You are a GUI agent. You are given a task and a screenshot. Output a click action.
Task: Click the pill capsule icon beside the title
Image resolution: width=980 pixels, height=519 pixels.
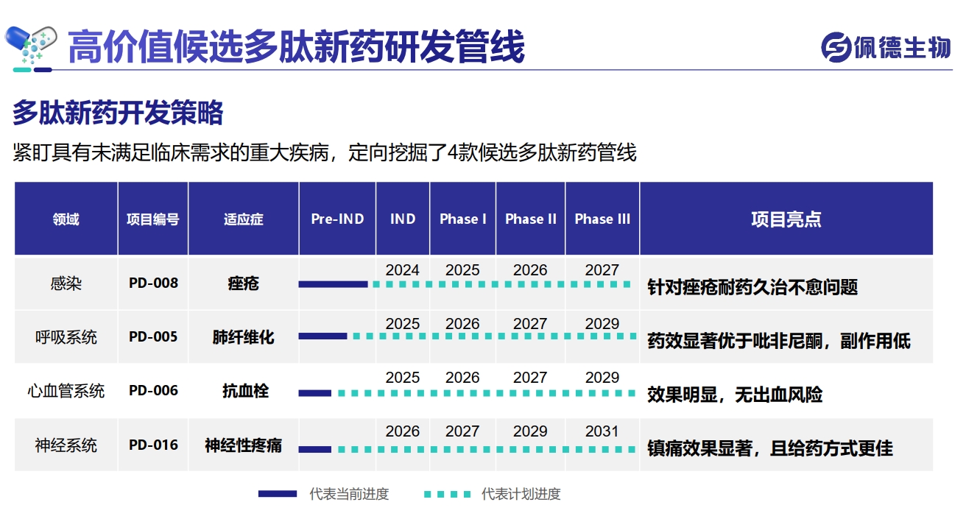[31, 46]
